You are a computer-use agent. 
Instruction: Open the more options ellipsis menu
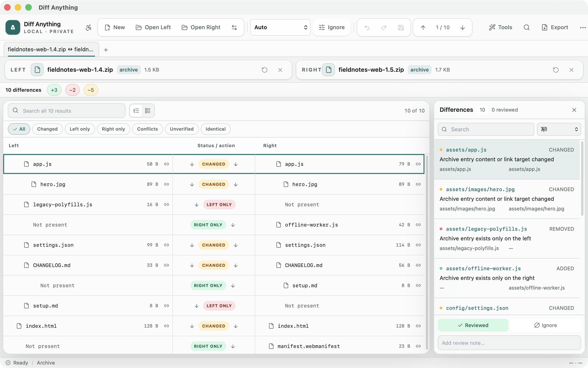583,28
